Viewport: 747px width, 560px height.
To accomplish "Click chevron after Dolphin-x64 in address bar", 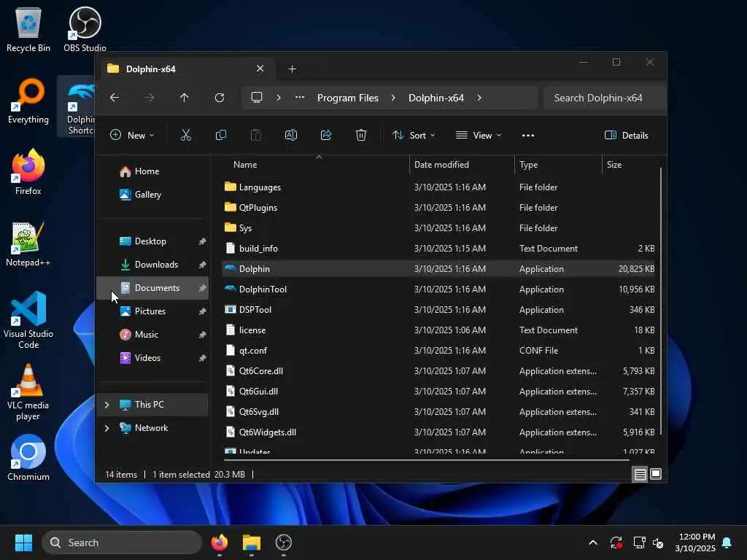I will (x=479, y=98).
